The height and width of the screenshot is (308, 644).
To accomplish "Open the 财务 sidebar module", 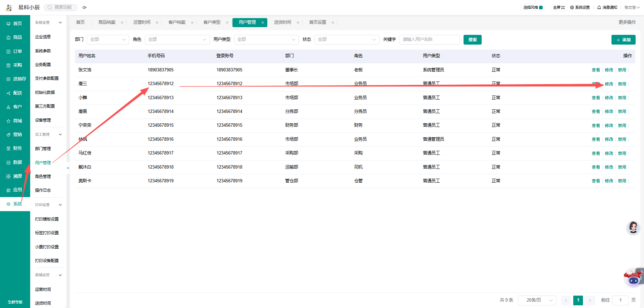I will click(x=15, y=148).
